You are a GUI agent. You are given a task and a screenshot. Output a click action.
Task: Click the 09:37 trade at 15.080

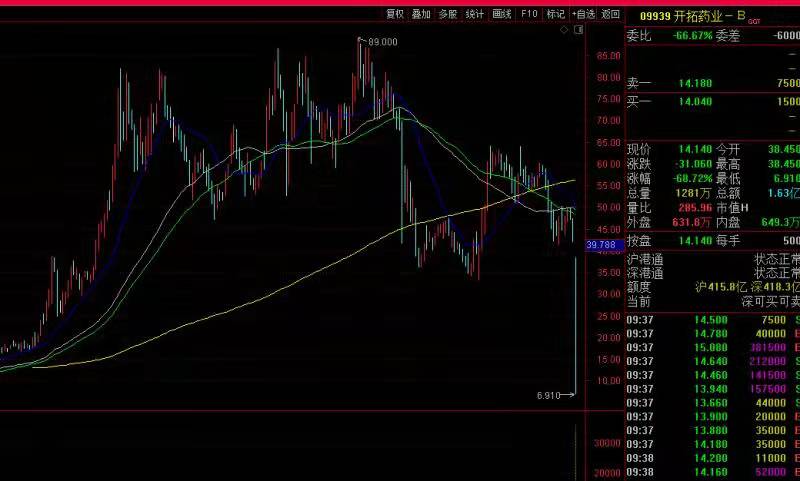coord(713,347)
